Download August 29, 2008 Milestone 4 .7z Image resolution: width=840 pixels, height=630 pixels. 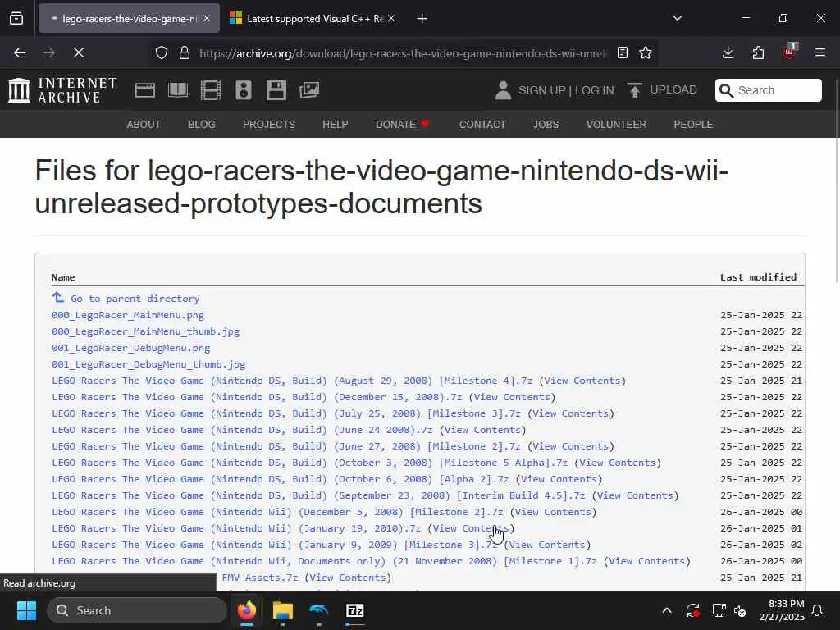click(292, 381)
